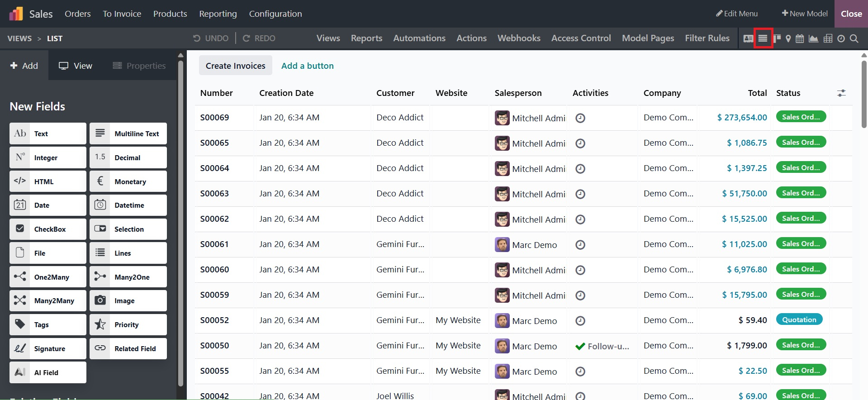Select the Map view pin icon
The image size is (868, 400).
click(x=788, y=38)
